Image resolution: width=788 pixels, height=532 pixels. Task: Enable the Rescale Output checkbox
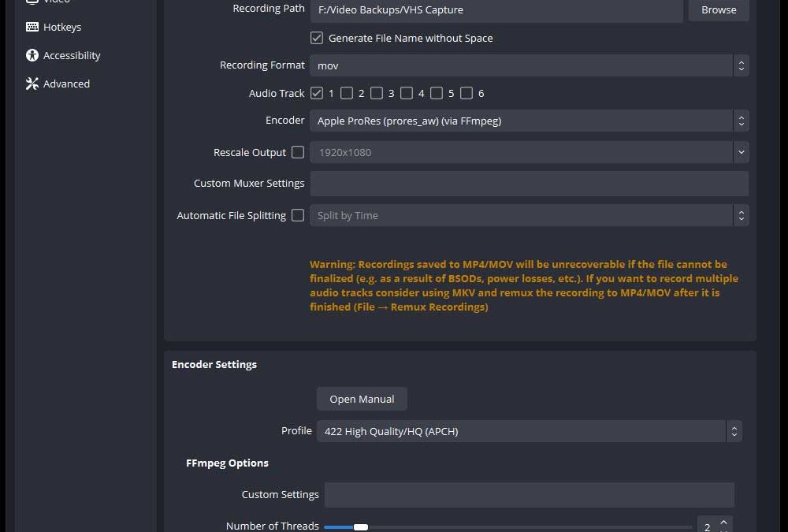tap(298, 152)
